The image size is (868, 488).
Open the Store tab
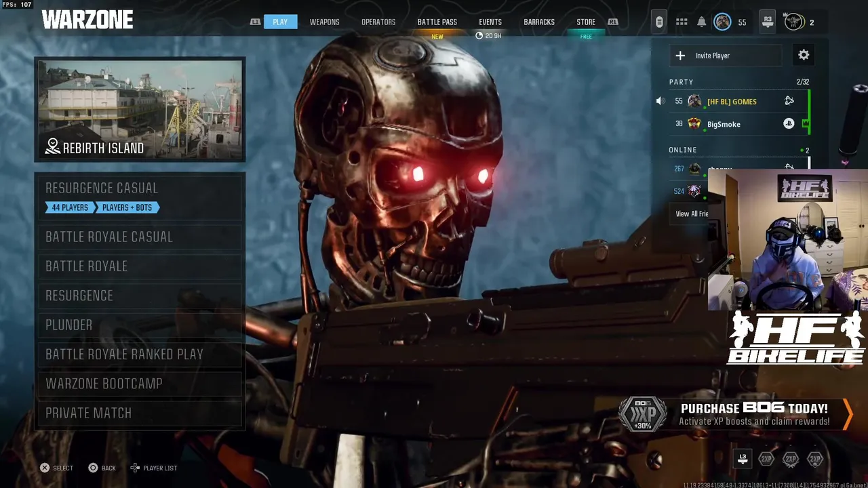pyautogui.click(x=586, y=22)
